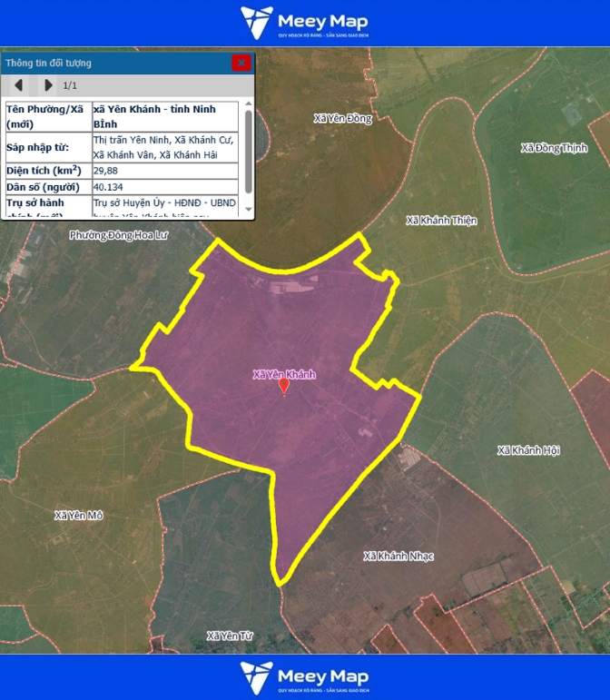Select the Xã Khánh Hội region
610x700 pixels.
[528, 450]
